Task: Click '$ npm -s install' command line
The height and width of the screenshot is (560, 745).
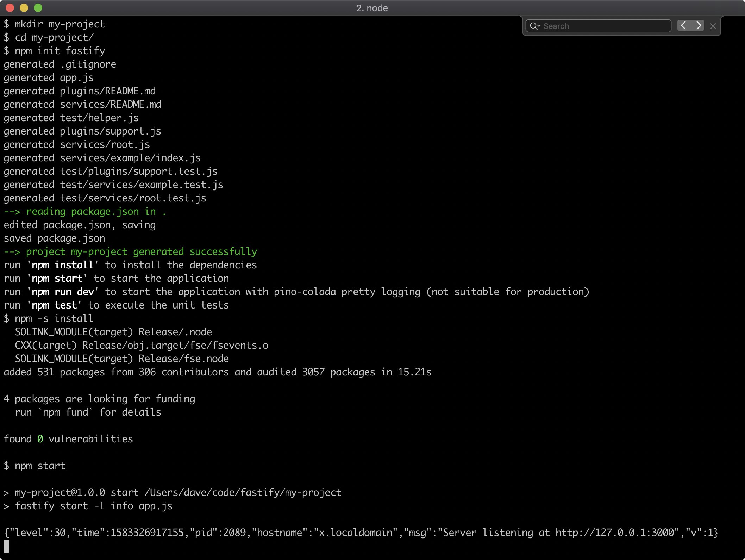Action: coord(49,319)
